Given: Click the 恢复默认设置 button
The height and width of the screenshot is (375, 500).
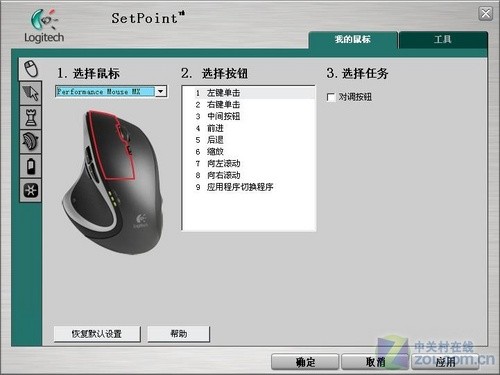Looking at the screenshot, I should 97,334.
